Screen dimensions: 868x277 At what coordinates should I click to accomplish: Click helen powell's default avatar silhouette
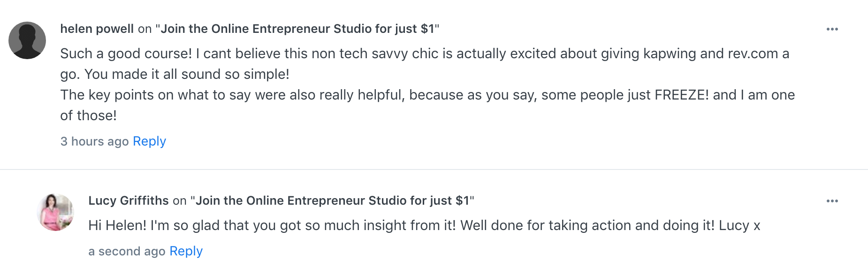27,40
